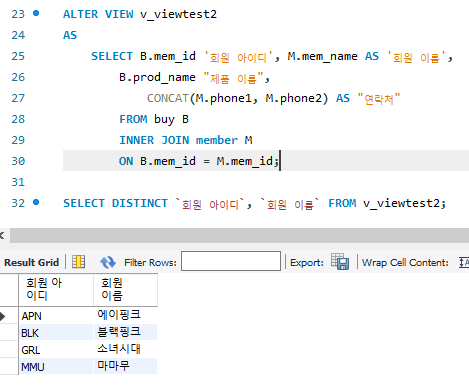Click line number 27 in gutter
The image size is (469, 385).
click(x=18, y=98)
